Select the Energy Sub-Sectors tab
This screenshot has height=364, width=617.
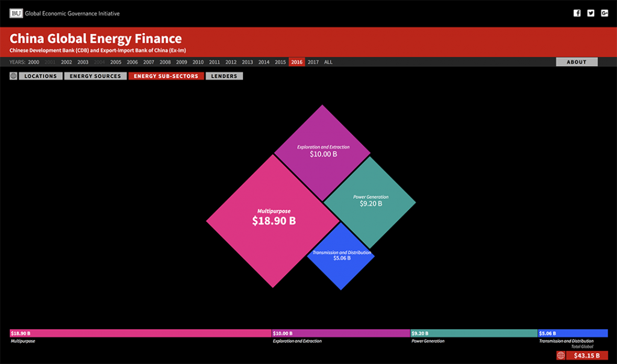[166, 76]
